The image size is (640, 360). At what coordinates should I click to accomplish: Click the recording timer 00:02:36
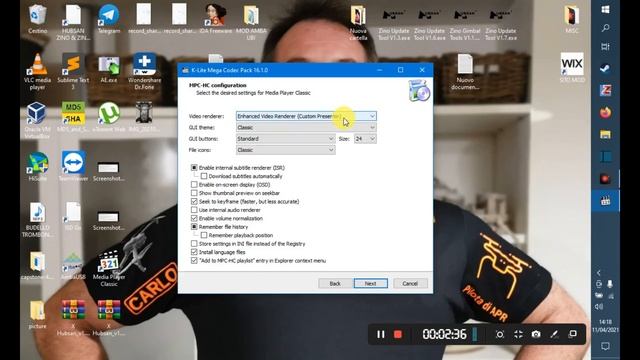tap(444, 334)
